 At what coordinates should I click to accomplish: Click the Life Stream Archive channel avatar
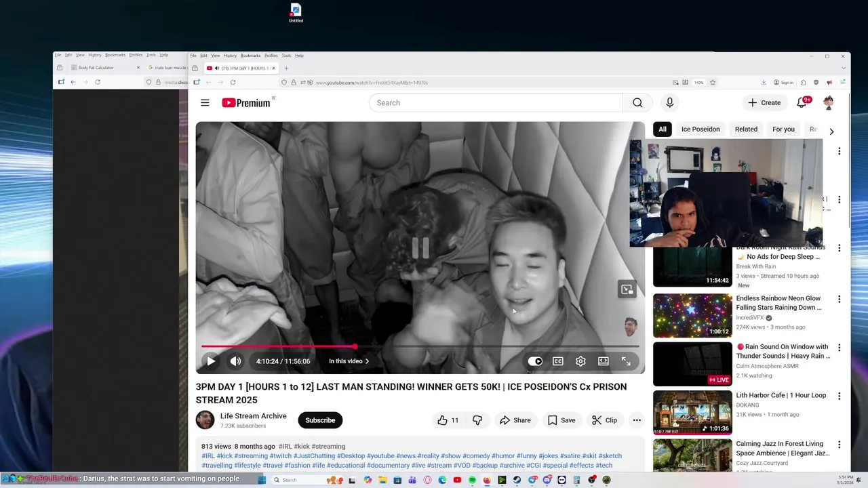click(x=205, y=420)
